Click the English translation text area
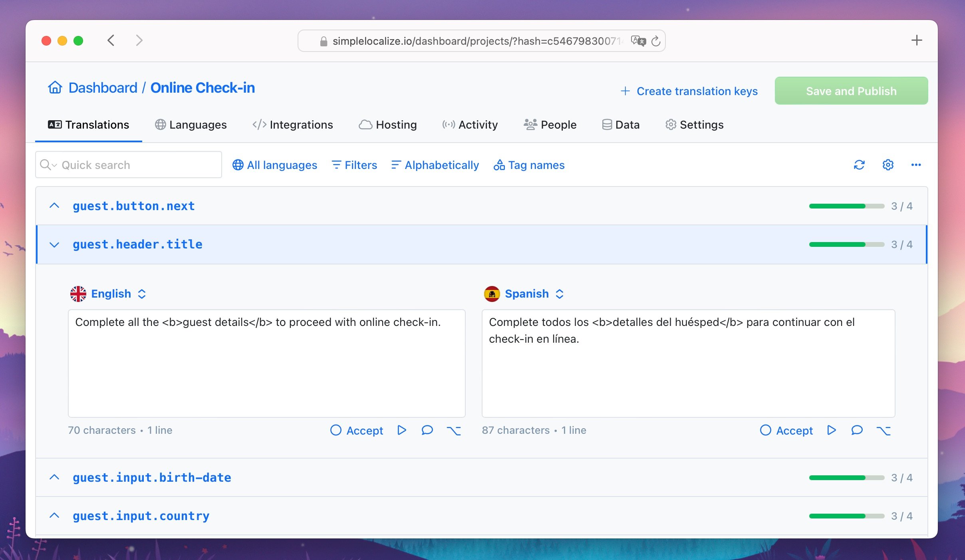 click(x=266, y=363)
